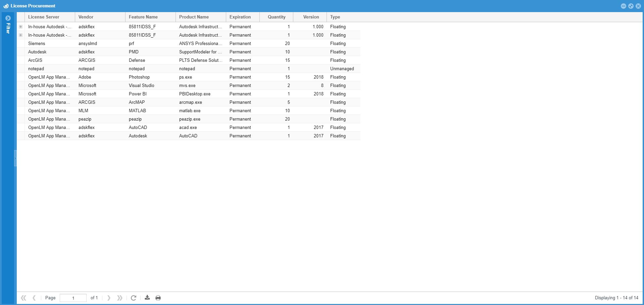
Task: Maximize the License Procurement window
Action: click(631, 6)
